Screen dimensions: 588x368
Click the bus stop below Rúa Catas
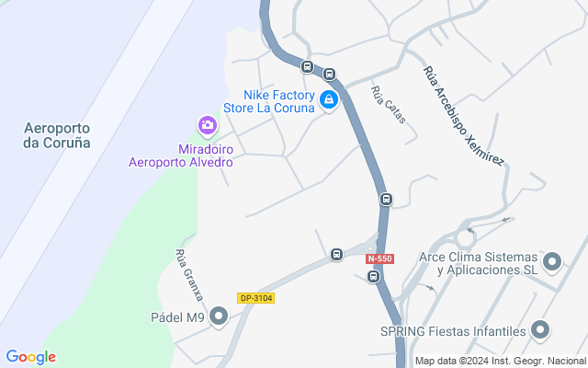point(386,199)
